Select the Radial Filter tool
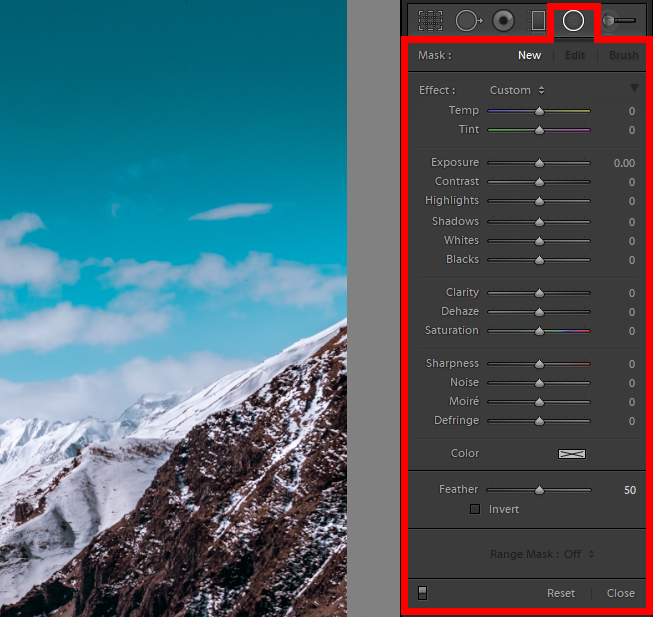The image size is (653, 617). tap(574, 20)
